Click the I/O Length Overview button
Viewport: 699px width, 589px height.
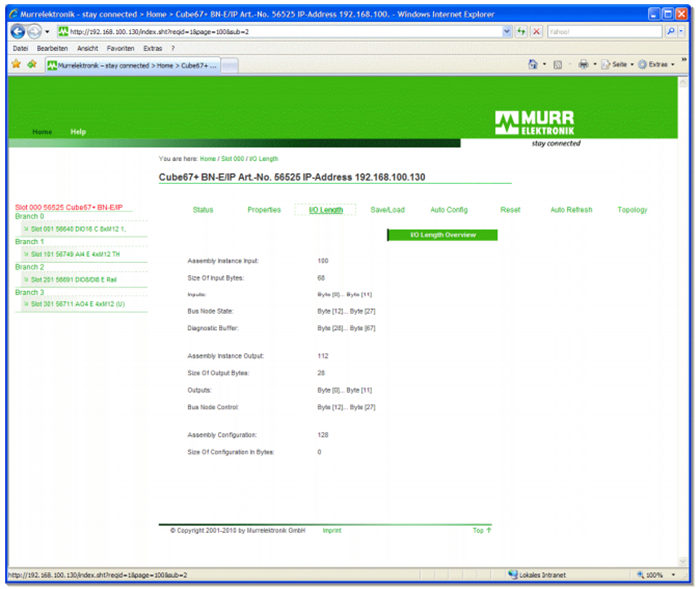[442, 235]
